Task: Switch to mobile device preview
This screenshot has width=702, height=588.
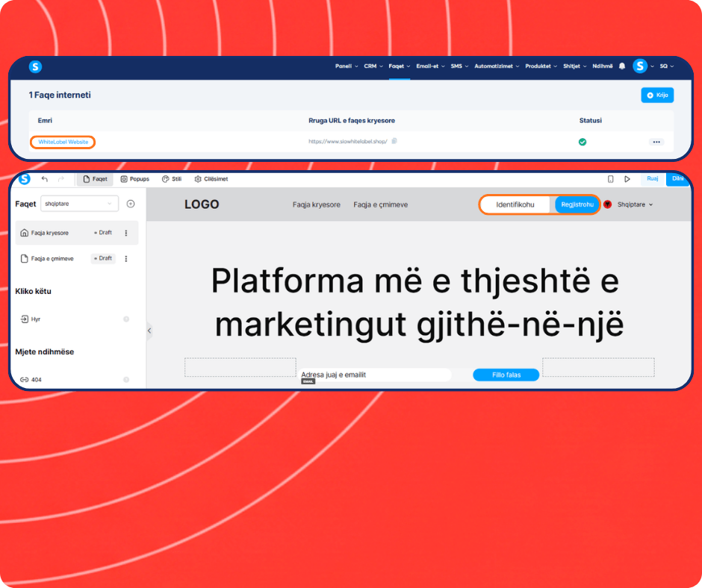Action: click(610, 179)
